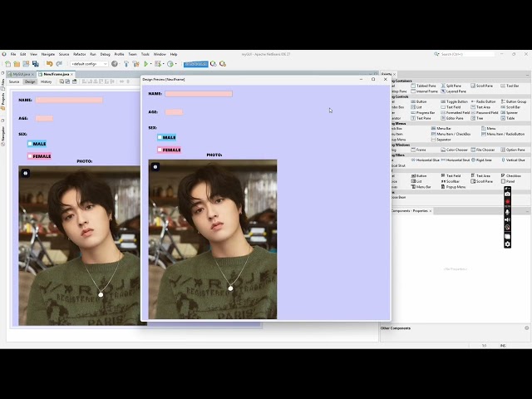Click the camera icon on the recorder overlay
Screen dimensions: 532x399
click(x=507, y=194)
